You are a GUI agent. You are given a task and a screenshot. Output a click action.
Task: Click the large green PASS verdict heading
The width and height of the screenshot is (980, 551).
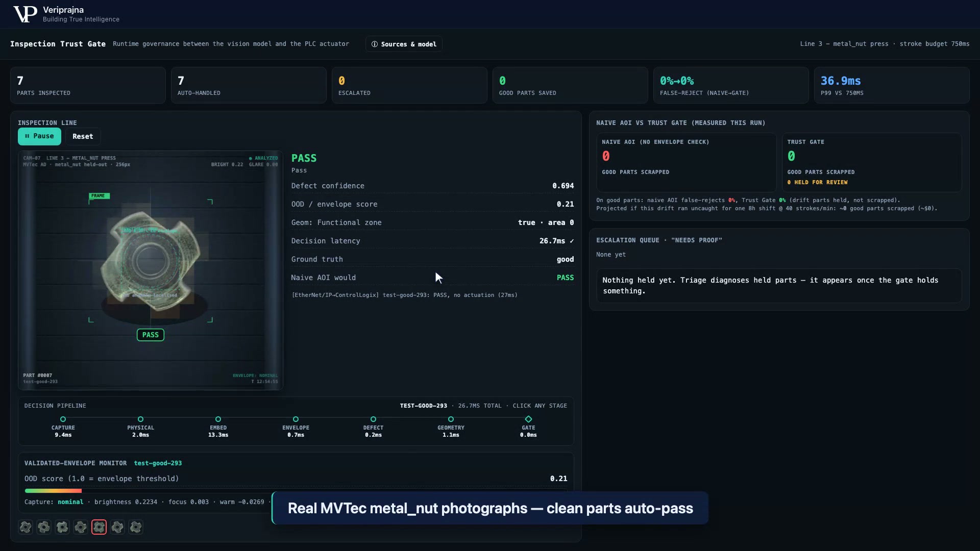pyautogui.click(x=304, y=158)
